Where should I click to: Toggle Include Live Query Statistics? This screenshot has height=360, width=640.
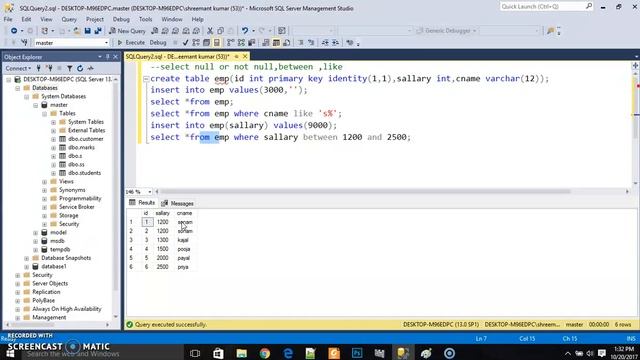pyautogui.click(x=241, y=42)
